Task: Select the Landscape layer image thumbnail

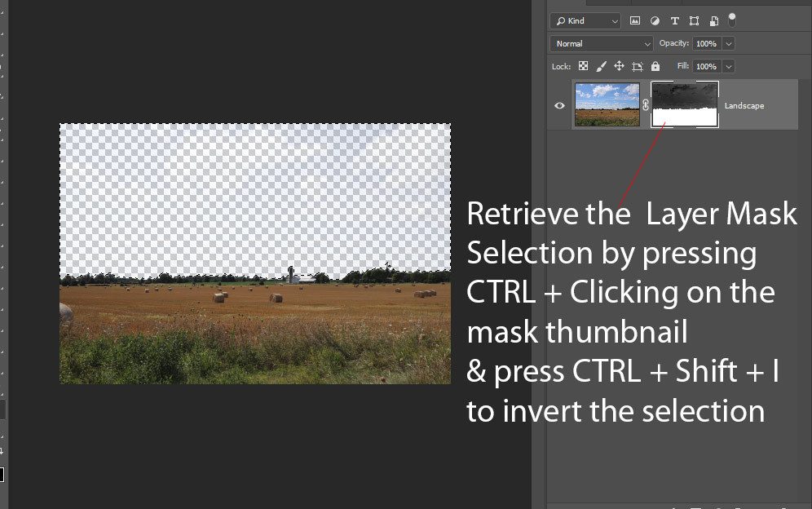Action: tap(607, 104)
